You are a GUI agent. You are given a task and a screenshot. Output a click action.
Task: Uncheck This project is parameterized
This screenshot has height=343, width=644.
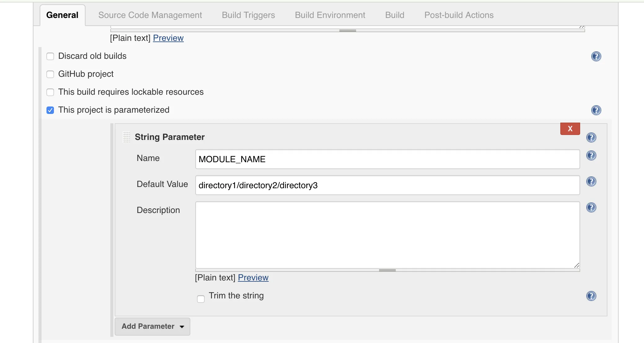(50, 110)
